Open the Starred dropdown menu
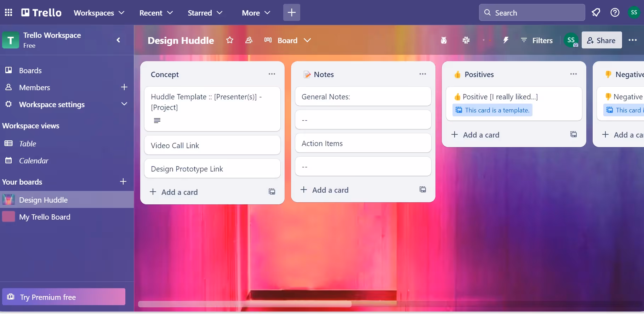The image size is (644, 314). (x=205, y=13)
